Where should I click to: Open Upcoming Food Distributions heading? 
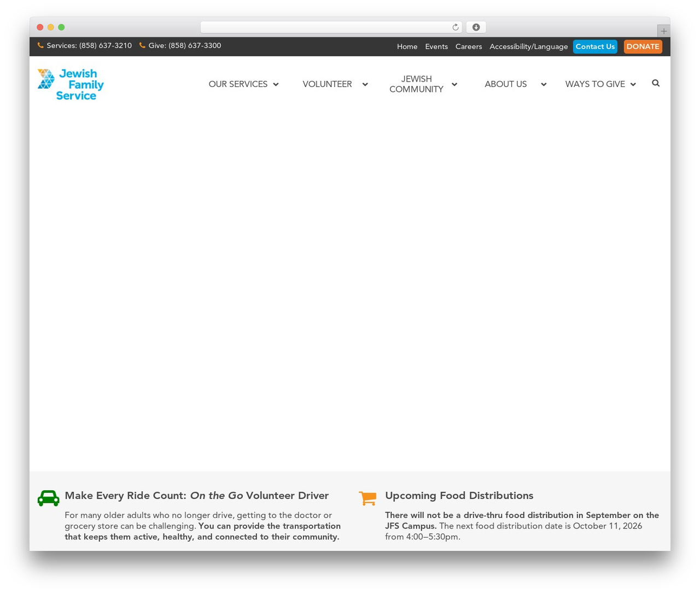tap(459, 496)
